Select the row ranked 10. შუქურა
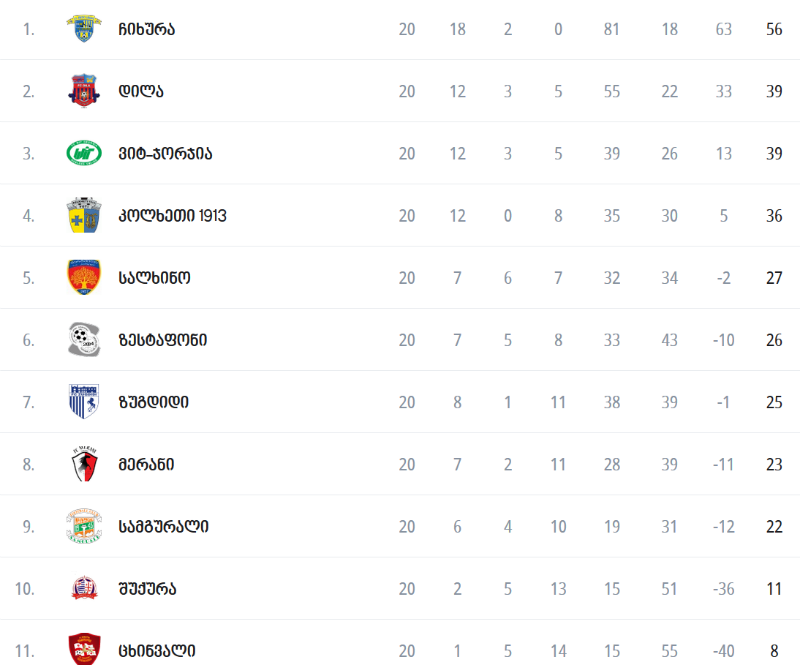The image size is (800, 665). [400, 588]
